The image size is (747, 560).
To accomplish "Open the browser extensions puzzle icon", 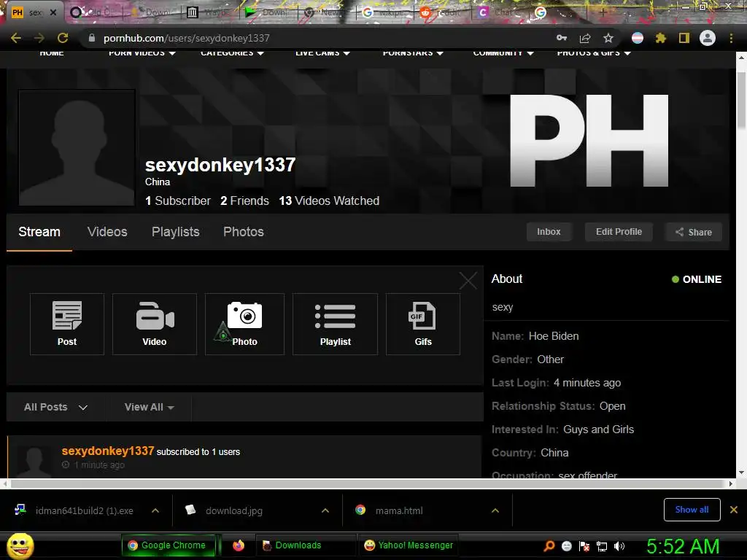I will (x=660, y=38).
